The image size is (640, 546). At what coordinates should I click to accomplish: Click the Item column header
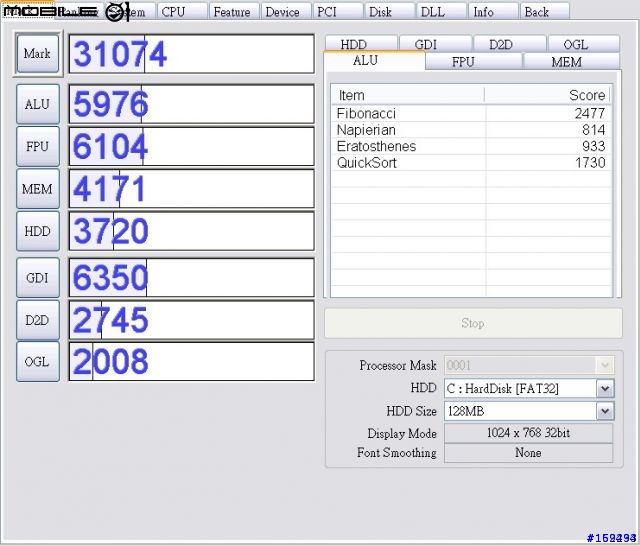[x=407, y=95]
